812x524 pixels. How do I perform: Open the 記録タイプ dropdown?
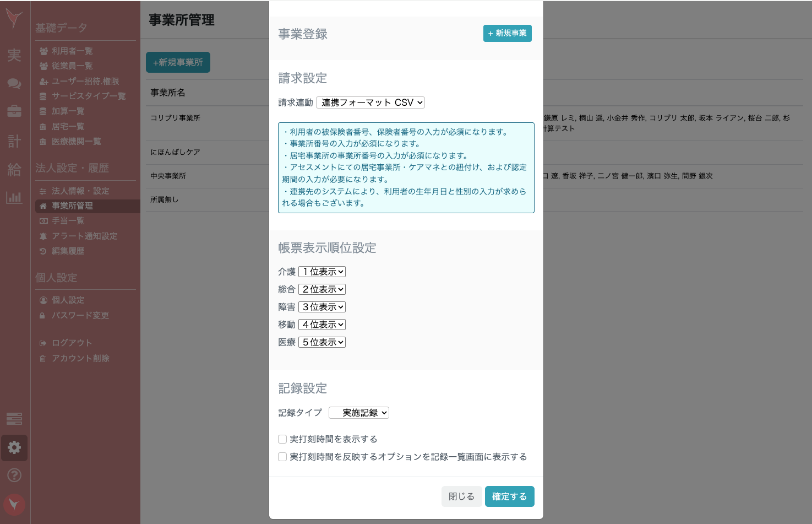coord(359,413)
